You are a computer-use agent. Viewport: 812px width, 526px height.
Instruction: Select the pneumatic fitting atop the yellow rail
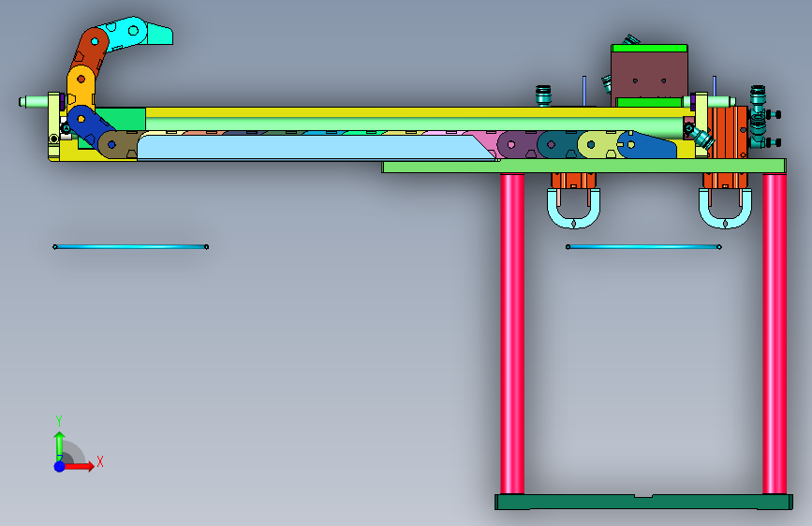[x=542, y=95]
